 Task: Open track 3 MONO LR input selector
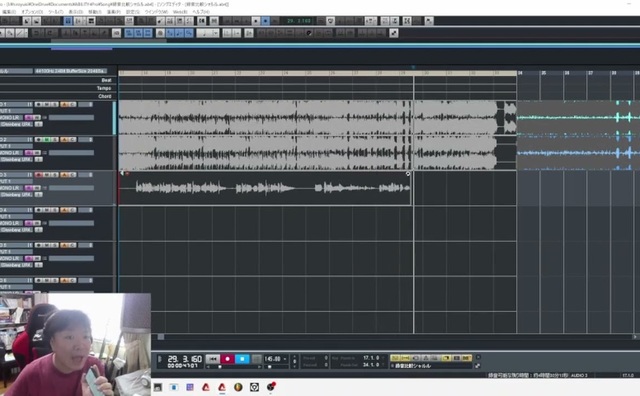coord(11,188)
